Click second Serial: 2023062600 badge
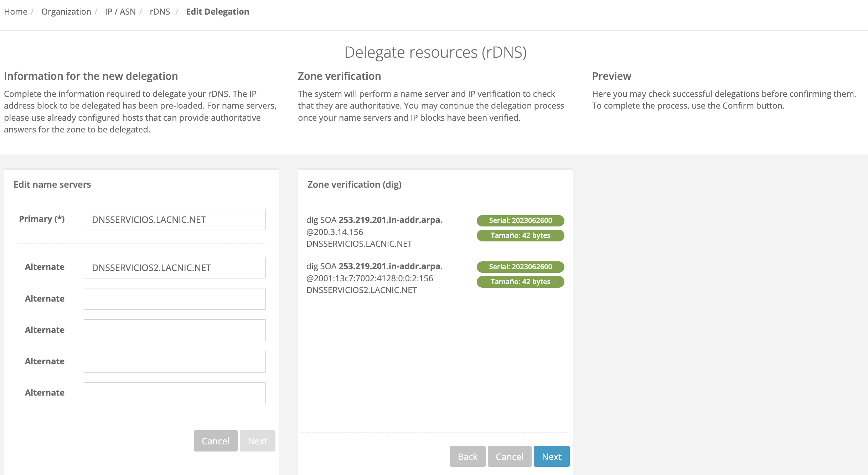The width and height of the screenshot is (868, 475). 520,267
